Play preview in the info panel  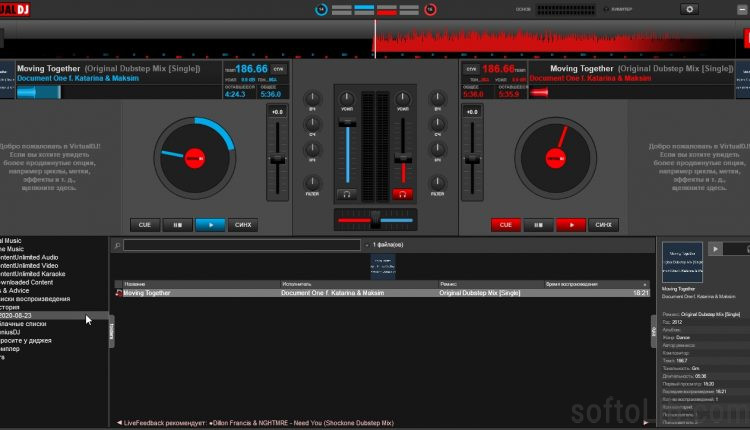pyautogui.click(x=715, y=249)
